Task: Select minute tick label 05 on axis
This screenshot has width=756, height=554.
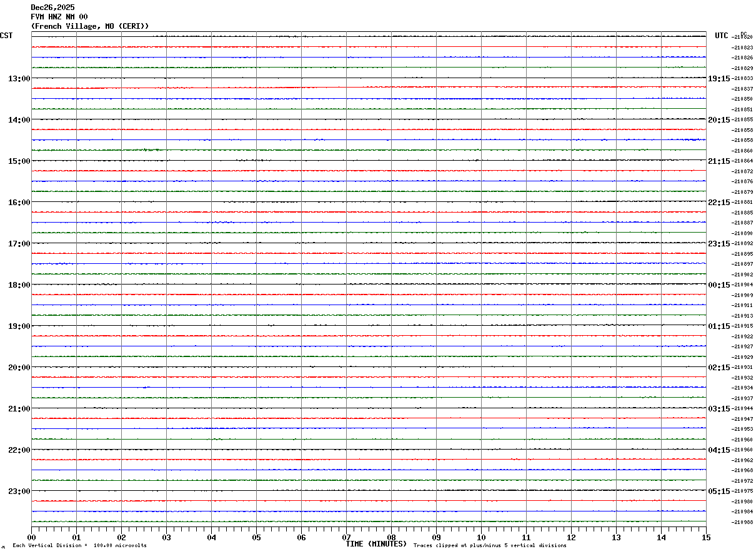Action: click(256, 537)
